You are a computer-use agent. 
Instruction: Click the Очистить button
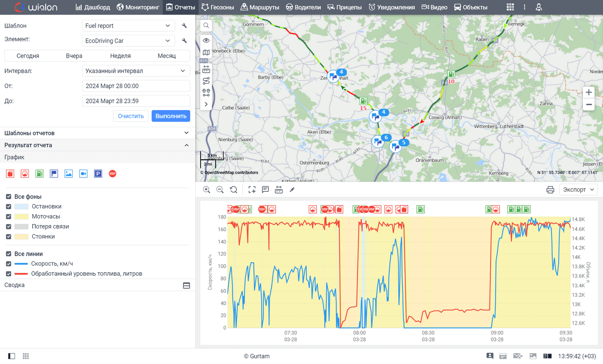[131, 116]
